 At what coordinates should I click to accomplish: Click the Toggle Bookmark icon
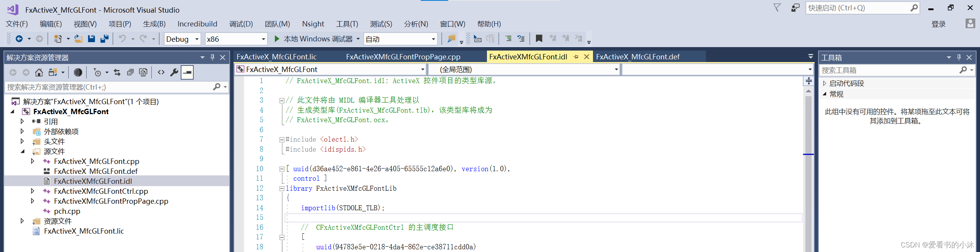539,39
